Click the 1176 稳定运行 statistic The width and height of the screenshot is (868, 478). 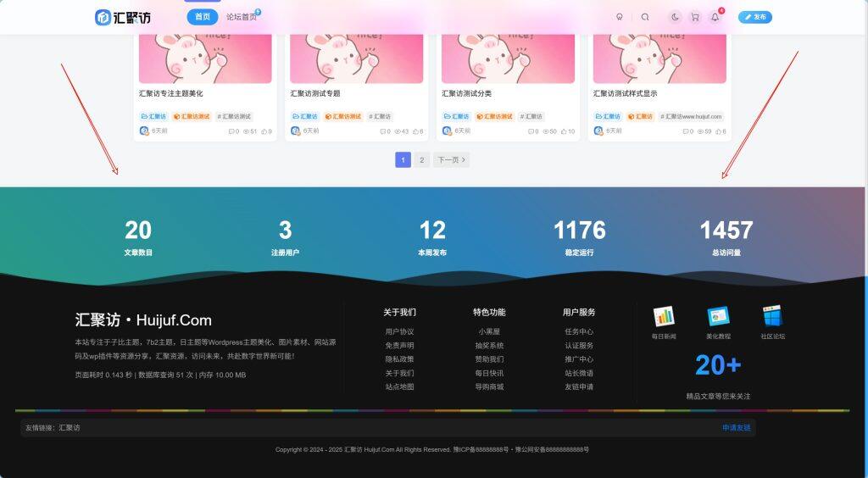pyautogui.click(x=580, y=237)
